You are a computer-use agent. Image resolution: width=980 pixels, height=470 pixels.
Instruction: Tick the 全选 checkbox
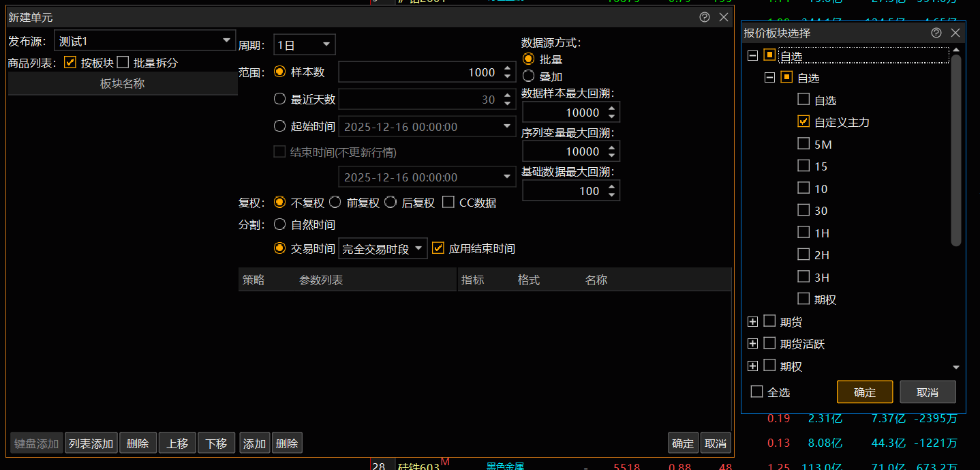756,392
